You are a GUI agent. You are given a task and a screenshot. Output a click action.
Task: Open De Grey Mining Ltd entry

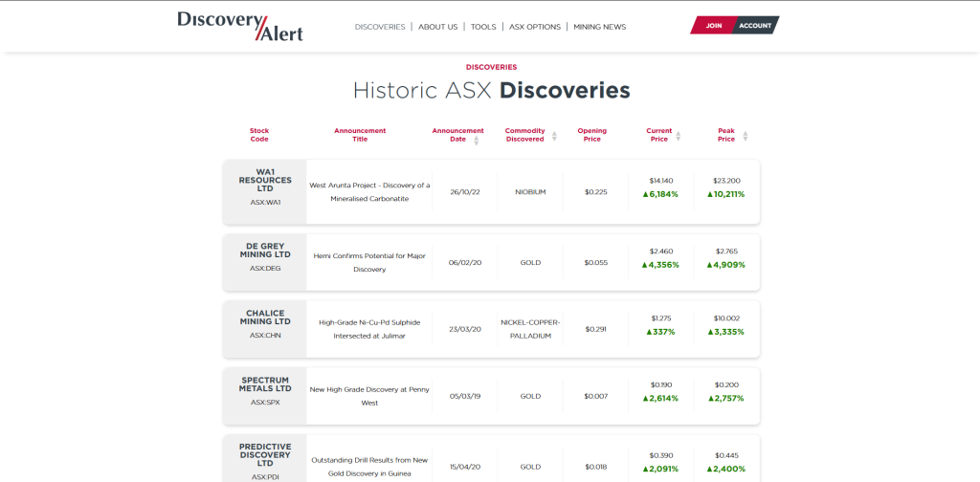pos(265,251)
